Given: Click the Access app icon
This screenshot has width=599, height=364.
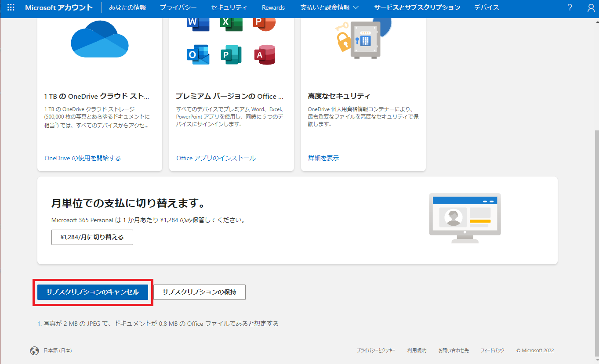Looking at the screenshot, I should click(265, 54).
